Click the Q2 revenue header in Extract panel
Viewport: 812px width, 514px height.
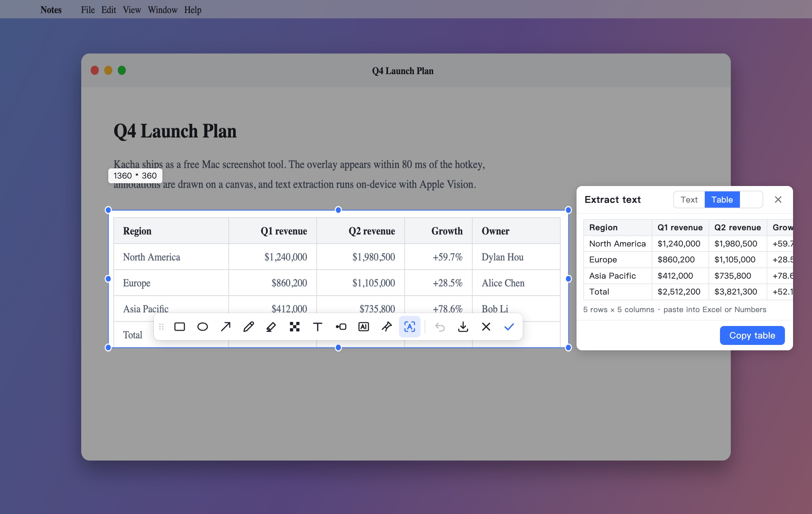(738, 228)
